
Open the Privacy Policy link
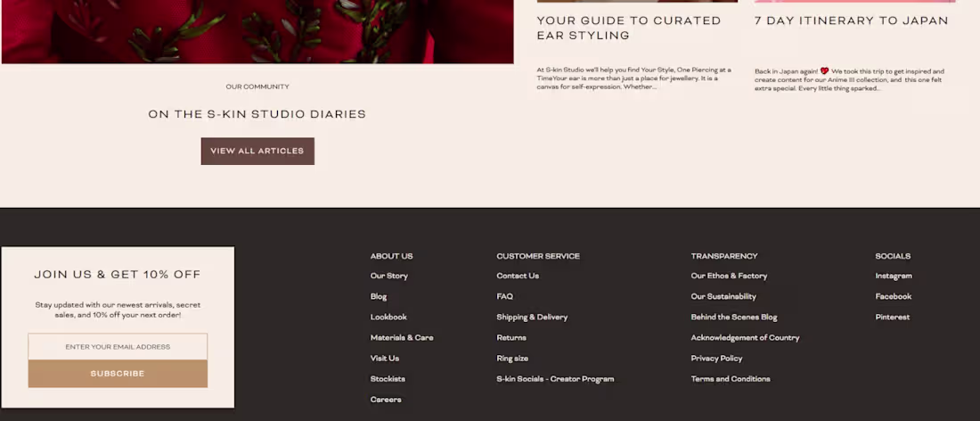click(716, 359)
